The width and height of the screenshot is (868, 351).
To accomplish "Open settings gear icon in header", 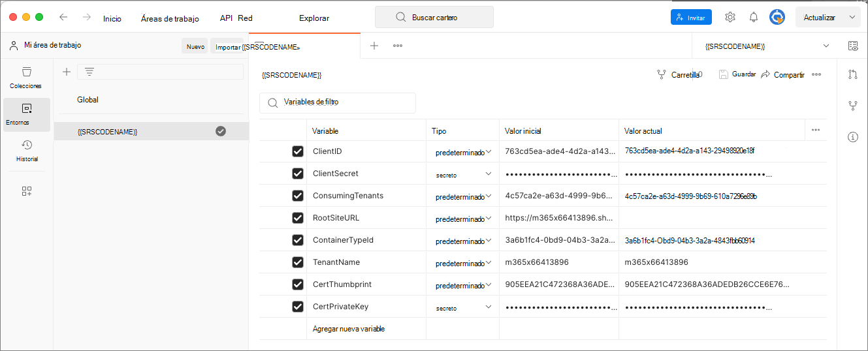I will pyautogui.click(x=730, y=17).
